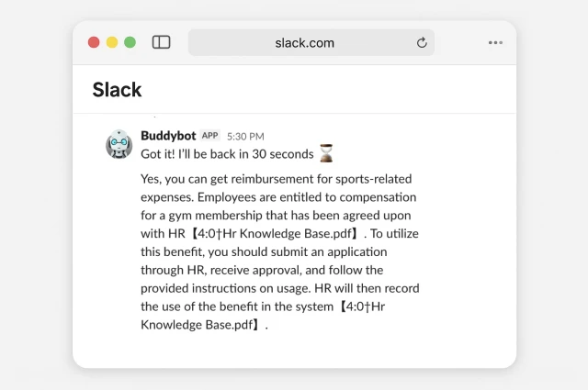This screenshot has height=390, width=588.
Task: Click the Slack page heading
Action: click(117, 90)
